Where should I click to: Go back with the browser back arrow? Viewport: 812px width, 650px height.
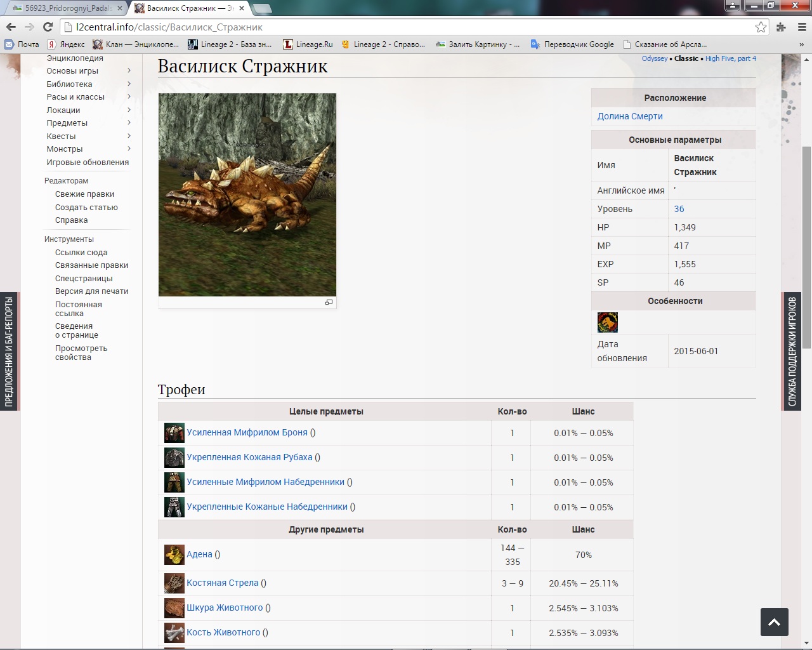pyautogui.click(x=11, y=27)
